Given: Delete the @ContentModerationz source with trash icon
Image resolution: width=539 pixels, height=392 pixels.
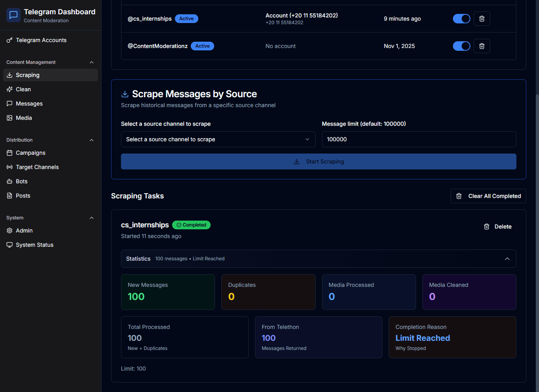Looking at the screenshot, I should (x=482, y=46).
